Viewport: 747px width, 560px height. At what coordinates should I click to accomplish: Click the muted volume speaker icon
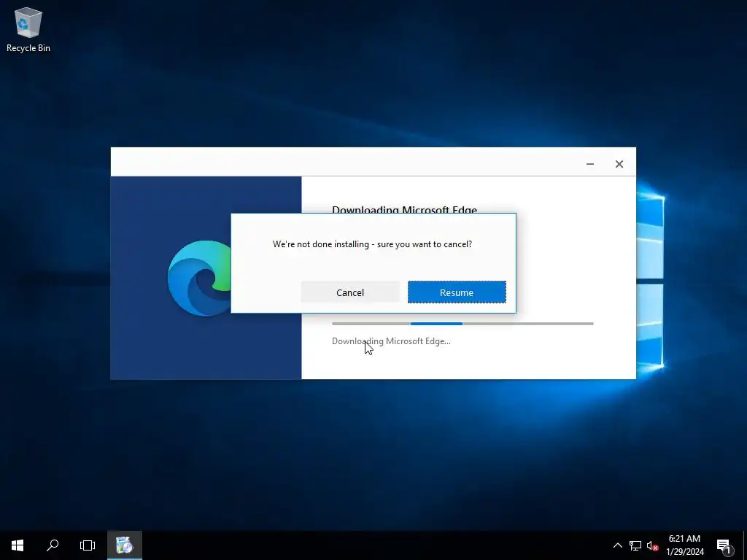click(x=652, y=545)
